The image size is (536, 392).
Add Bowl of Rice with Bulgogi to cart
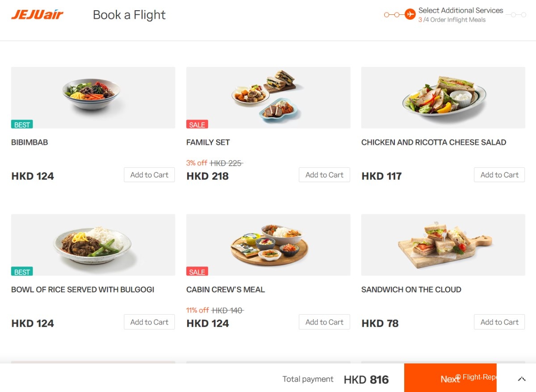(x=149, y=322)
